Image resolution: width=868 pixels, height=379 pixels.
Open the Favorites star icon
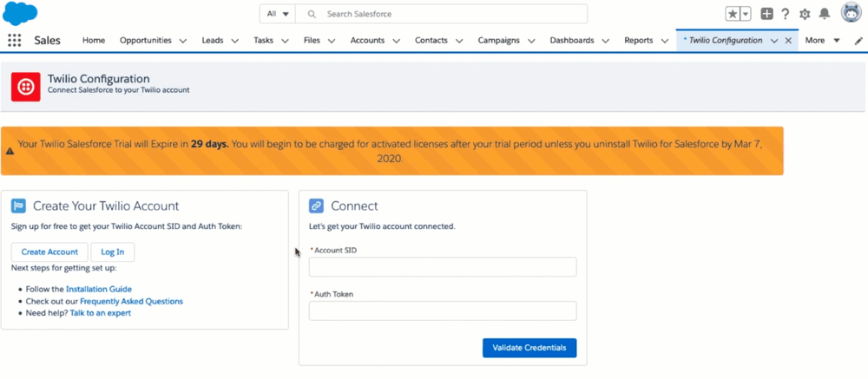coord(733,14)
